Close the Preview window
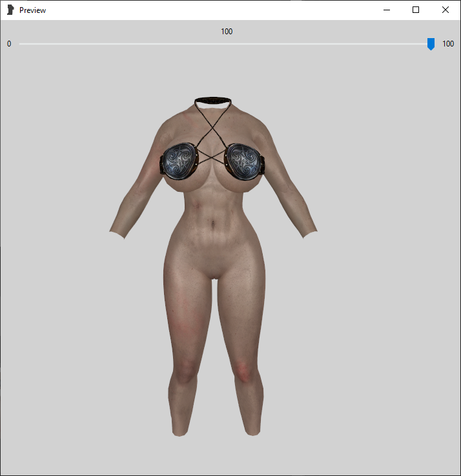Viewport: 461px width, 476px height. [x=446, y=10]
